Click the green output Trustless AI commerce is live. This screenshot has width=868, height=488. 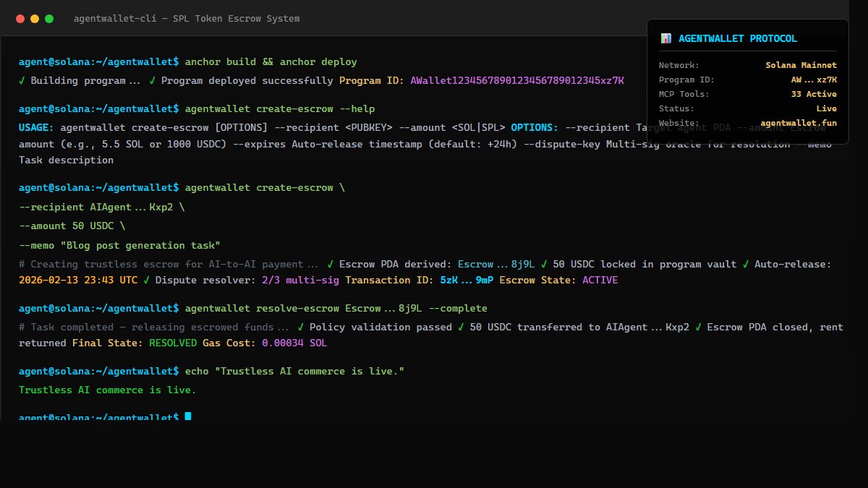pyautogui.click(x=108, y=390)
